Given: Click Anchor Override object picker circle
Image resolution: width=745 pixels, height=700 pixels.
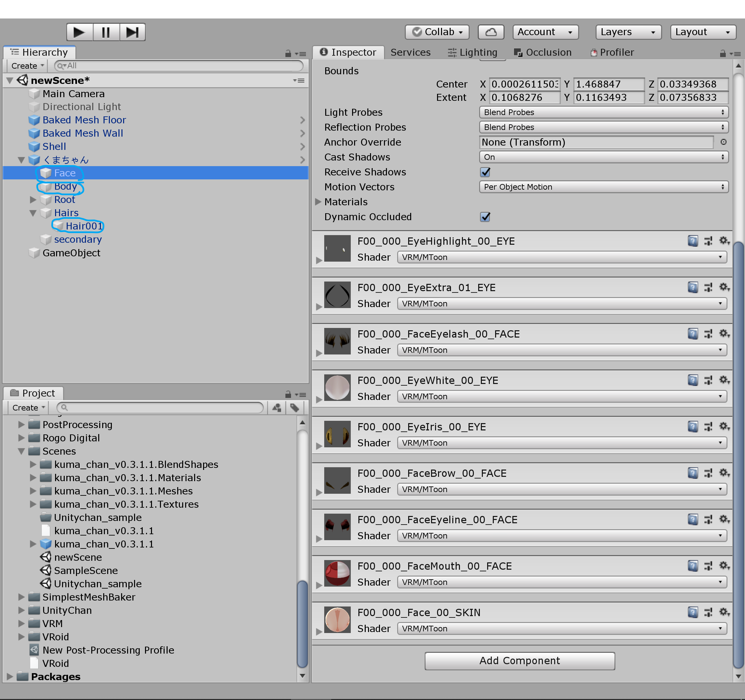Looking at the screenshot, I should [723, 142].
